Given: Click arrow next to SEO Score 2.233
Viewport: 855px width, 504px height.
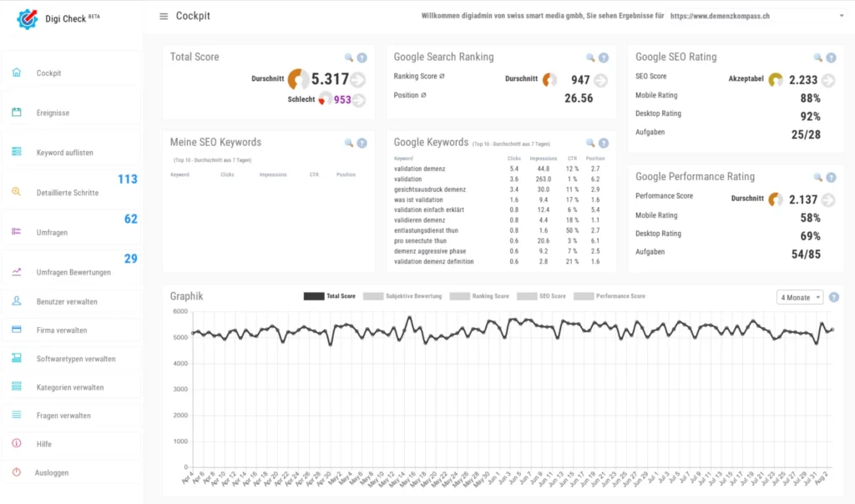Looking at the screenshot, I should point(827,80).
